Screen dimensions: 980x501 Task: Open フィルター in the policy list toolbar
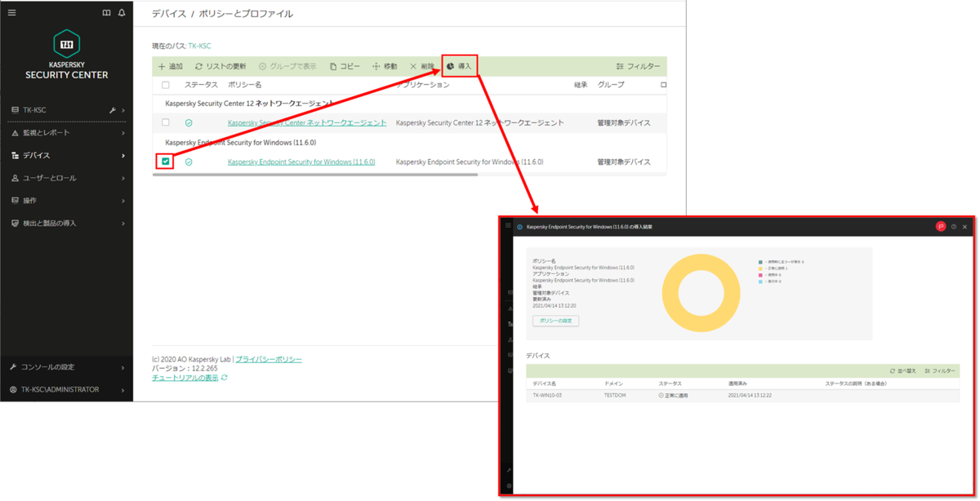tap(638, 66)
